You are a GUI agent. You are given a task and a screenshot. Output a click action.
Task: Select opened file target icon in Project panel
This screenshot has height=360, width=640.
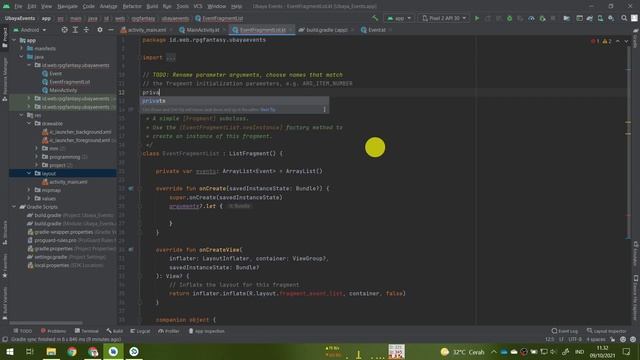(x=64, y=30)
